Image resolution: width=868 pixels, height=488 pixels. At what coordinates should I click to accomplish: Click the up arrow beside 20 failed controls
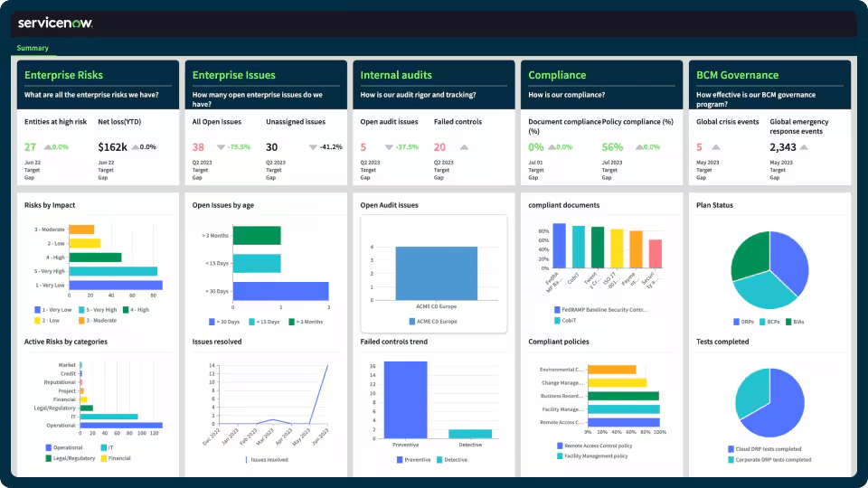coord(464,147)
